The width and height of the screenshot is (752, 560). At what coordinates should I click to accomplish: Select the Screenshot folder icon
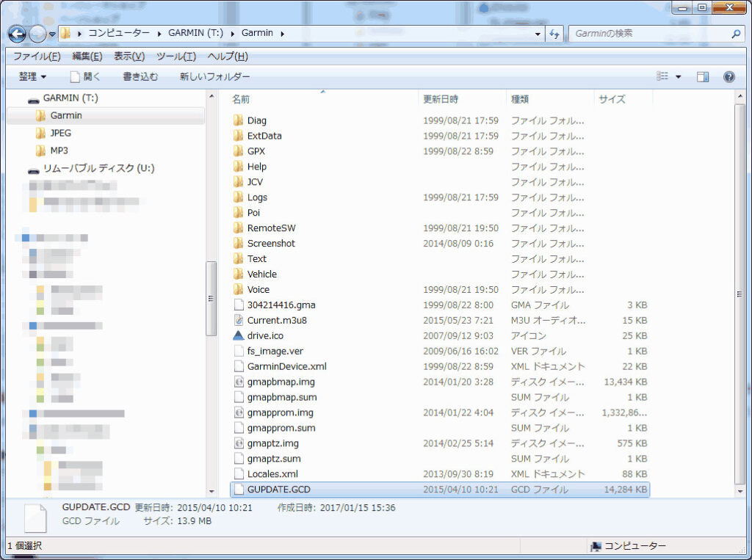click(239, 243)
